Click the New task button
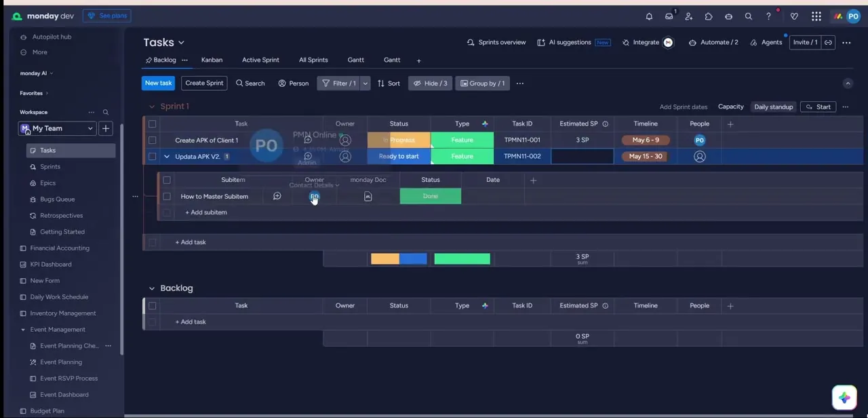The image size is (868, 418). click(158, 83)
